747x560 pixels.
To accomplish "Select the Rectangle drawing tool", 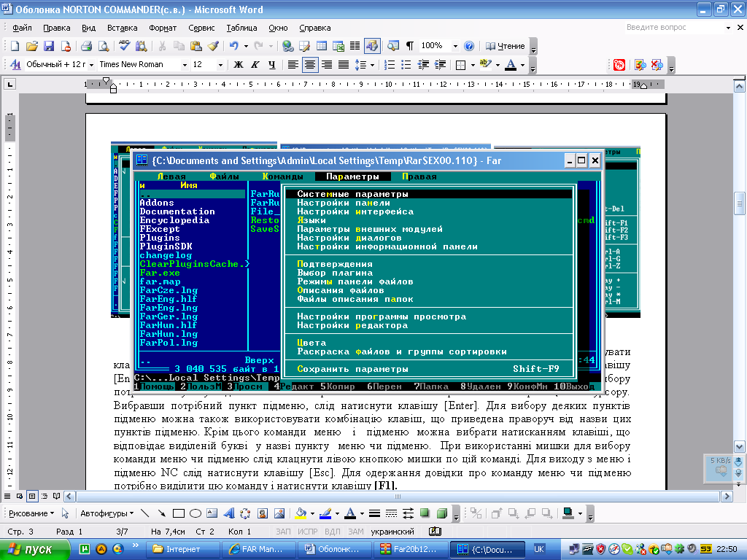I will [179, 513].
